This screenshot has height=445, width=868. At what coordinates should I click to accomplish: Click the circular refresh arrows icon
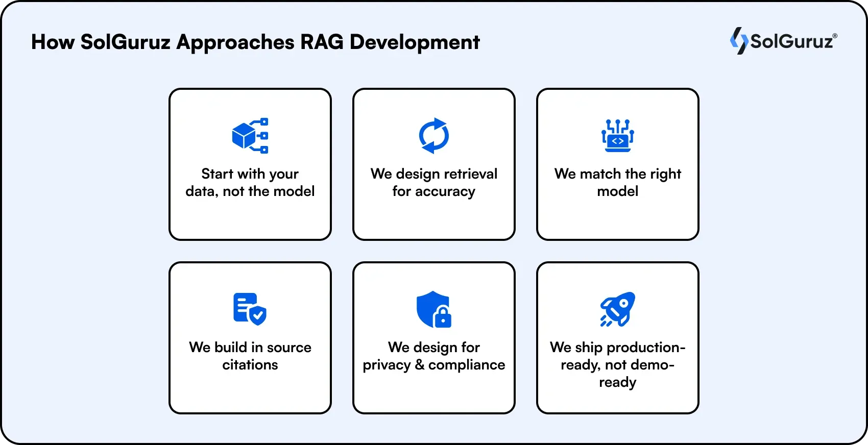coord(434,136)
